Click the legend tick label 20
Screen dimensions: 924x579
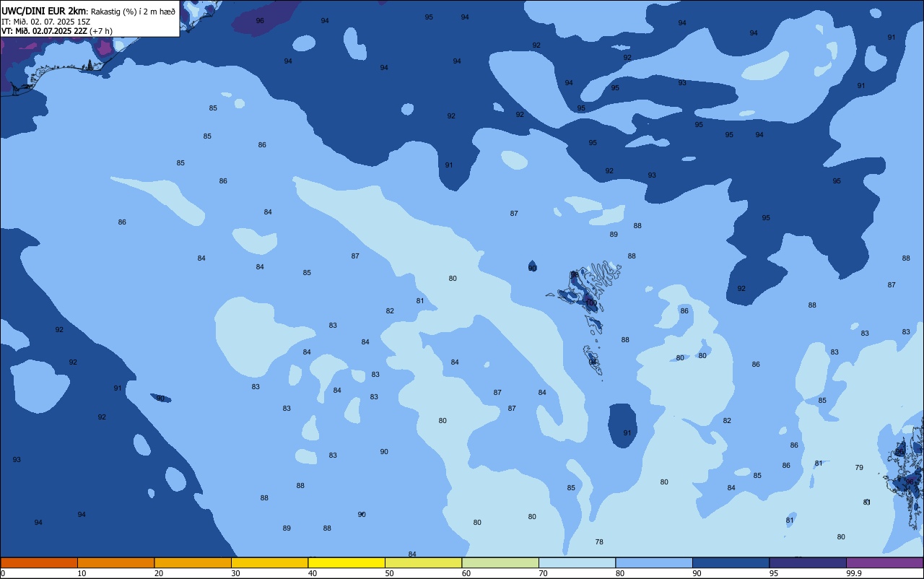(159, 573)
